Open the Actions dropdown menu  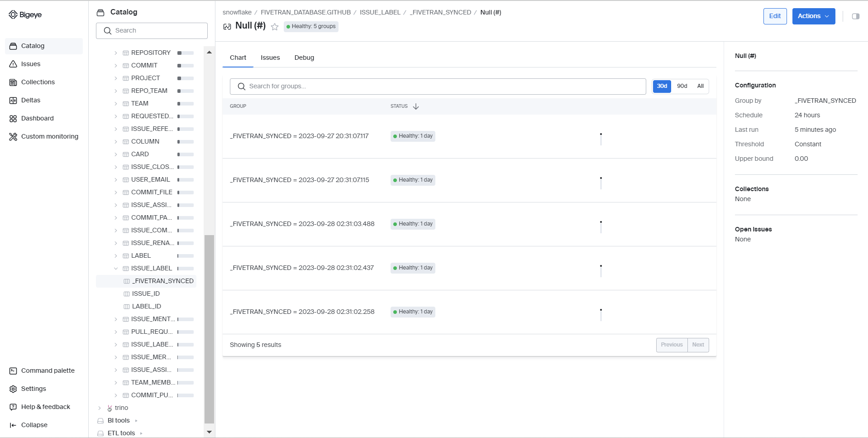(813, 16)
